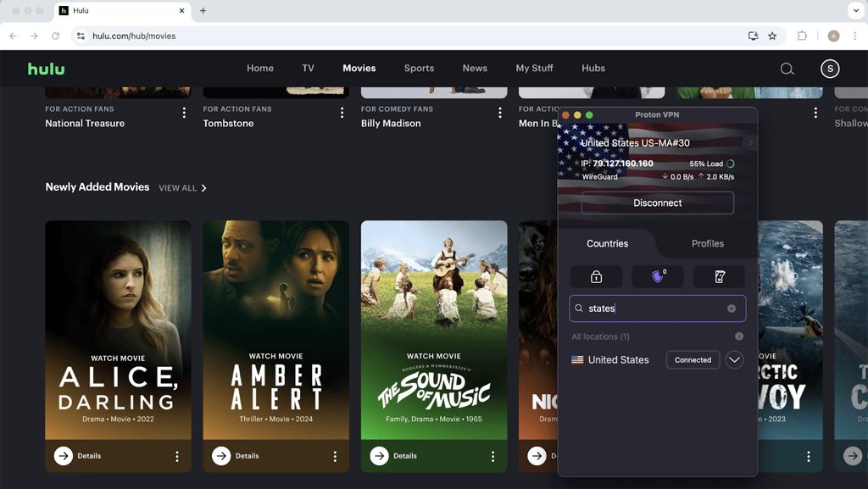This screenshot has width=868, height=489.
Task: Clear the states search text in Proton VPN
Action: (732, 308)
